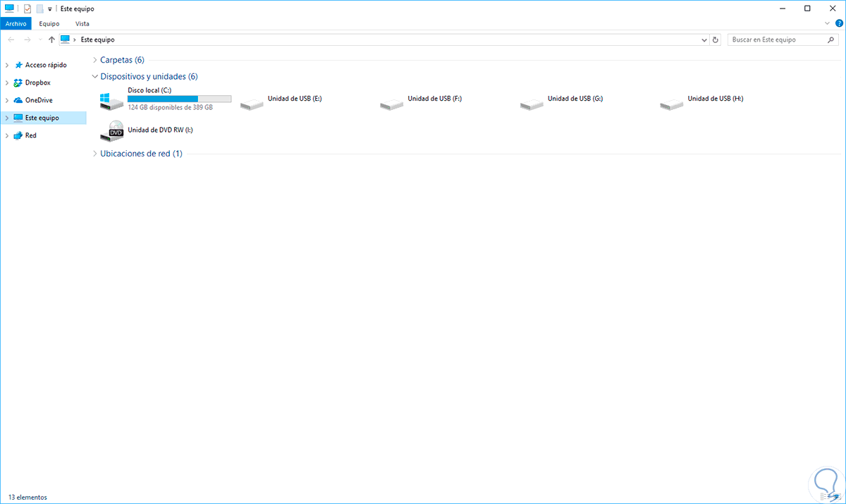The height and width of the screenshot is (504, 846).
Task: Select the OneDrive cloud icon
Action: coord(18,100)
